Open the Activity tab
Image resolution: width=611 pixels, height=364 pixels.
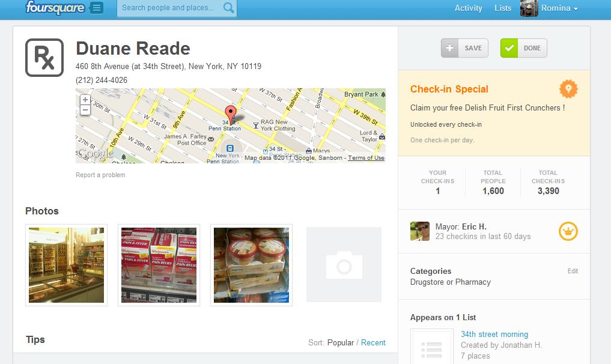click(469, 8)
